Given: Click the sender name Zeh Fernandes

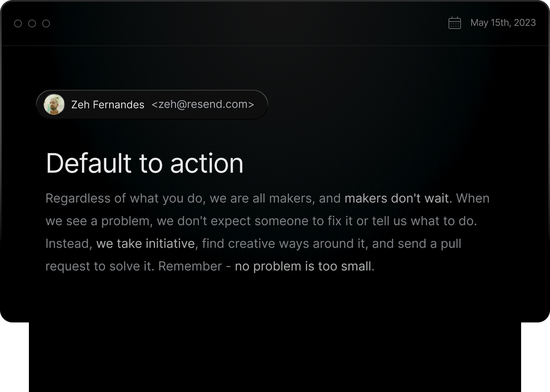Looking at the screenshot, I should [x=108, y=105].
